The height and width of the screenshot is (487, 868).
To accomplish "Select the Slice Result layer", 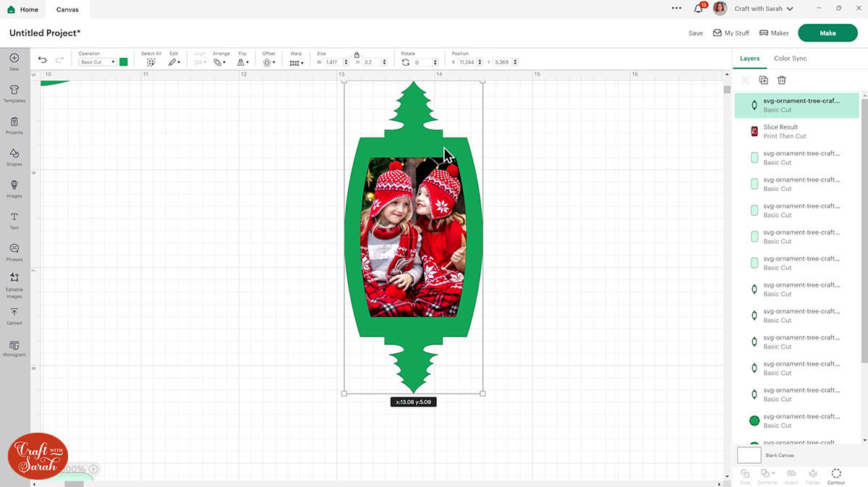I will (796, 131).
